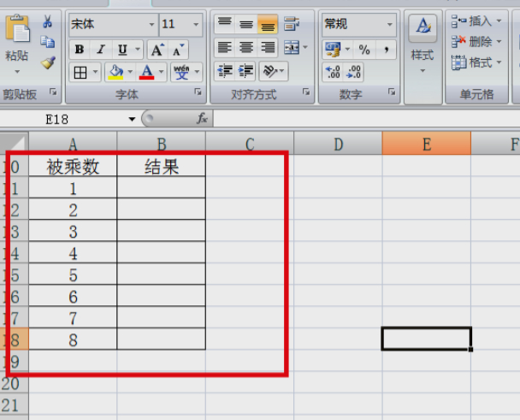The width and height of the screenshot is (520, 420).
Task: Open the number group dialog launcher
Action: [392, 92]
